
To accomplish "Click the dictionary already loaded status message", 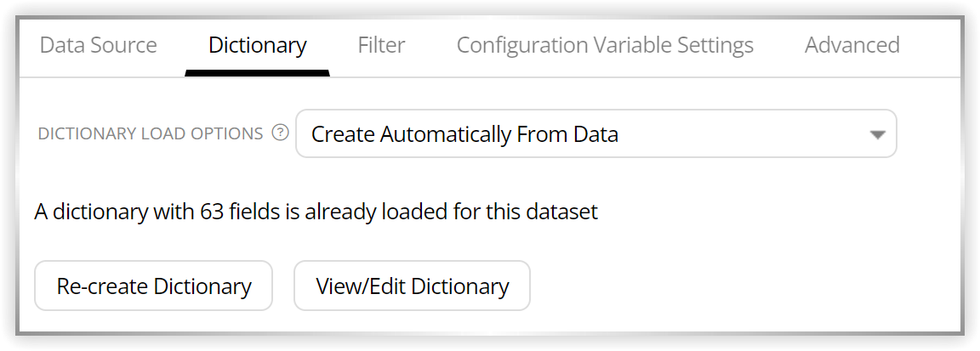I will click(x=316, y=212).
